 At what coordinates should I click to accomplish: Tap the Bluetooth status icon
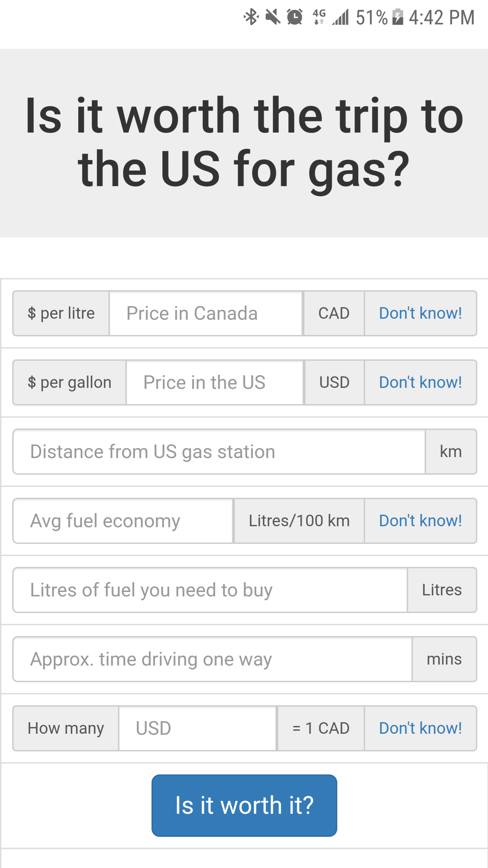(251, 17)
